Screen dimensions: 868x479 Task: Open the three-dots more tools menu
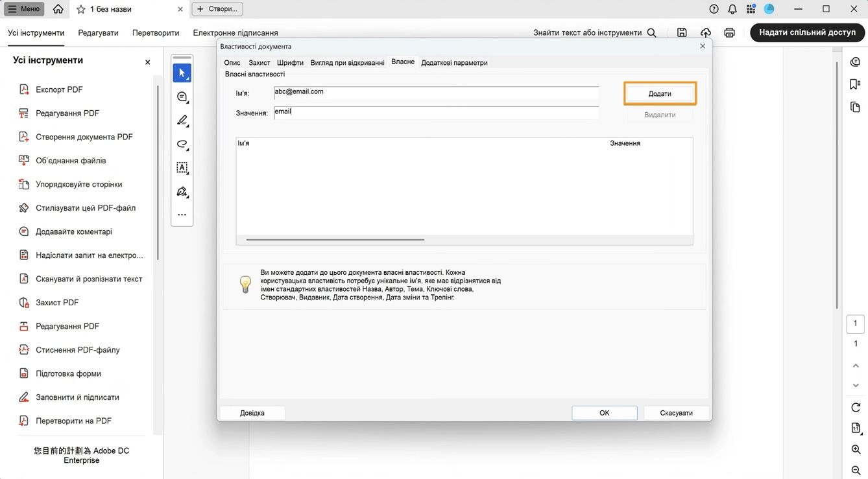(x=182, y=215)
